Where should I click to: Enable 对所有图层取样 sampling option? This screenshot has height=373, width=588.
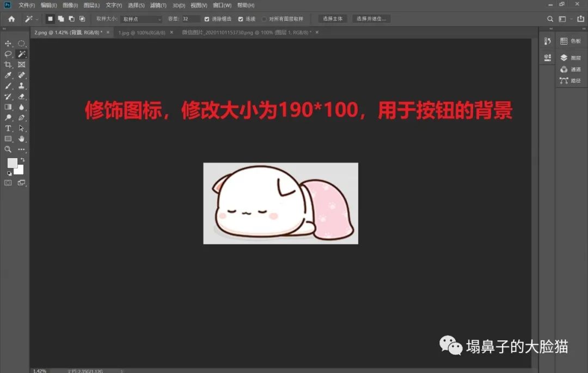(265, 18)
